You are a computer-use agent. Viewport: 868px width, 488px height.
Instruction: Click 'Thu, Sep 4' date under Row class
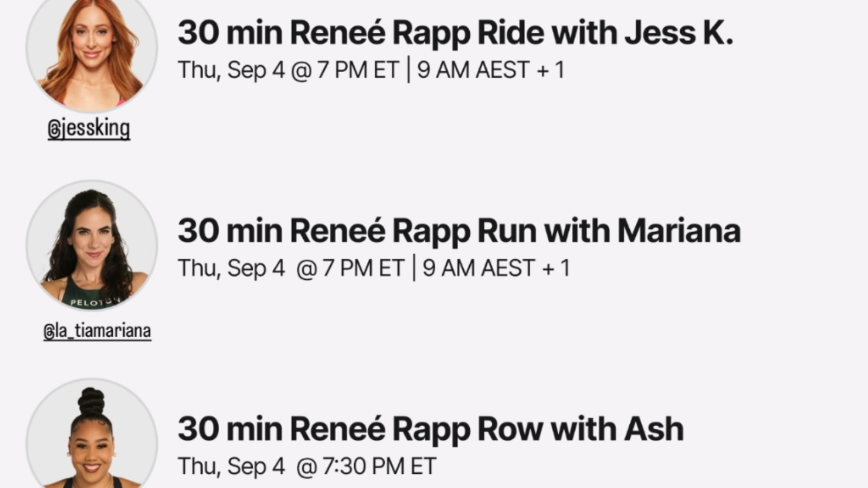(231, 466)
